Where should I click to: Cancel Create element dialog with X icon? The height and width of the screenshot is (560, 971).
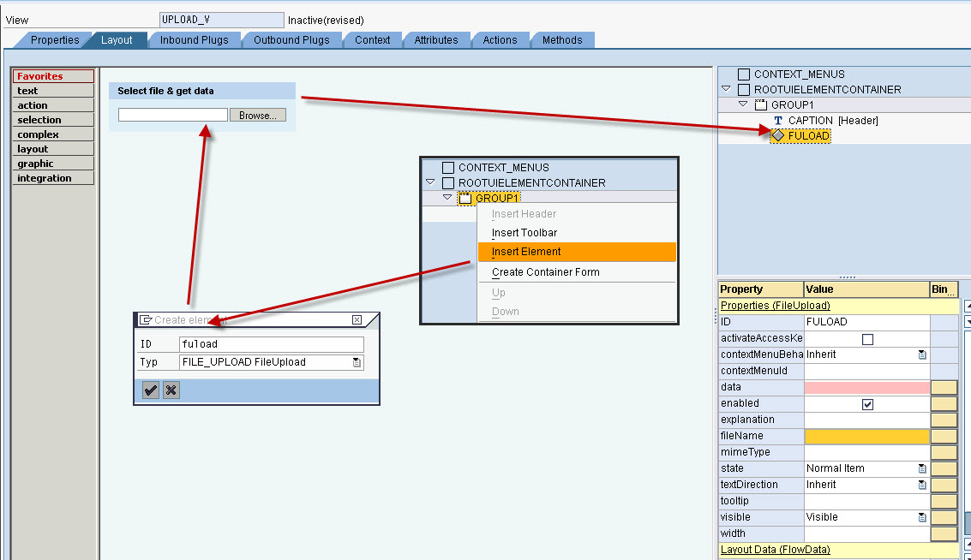(x=170, y=390)
